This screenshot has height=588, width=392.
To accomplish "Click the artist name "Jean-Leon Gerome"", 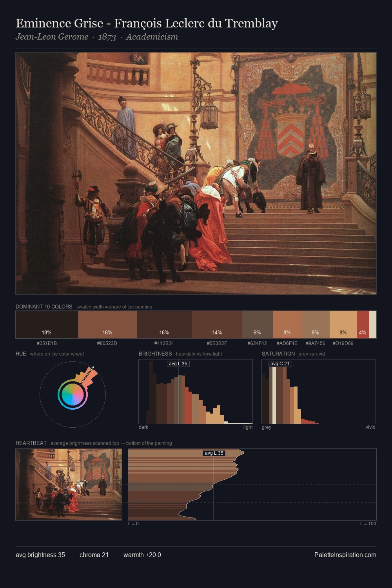I will (x=52, y=37).
